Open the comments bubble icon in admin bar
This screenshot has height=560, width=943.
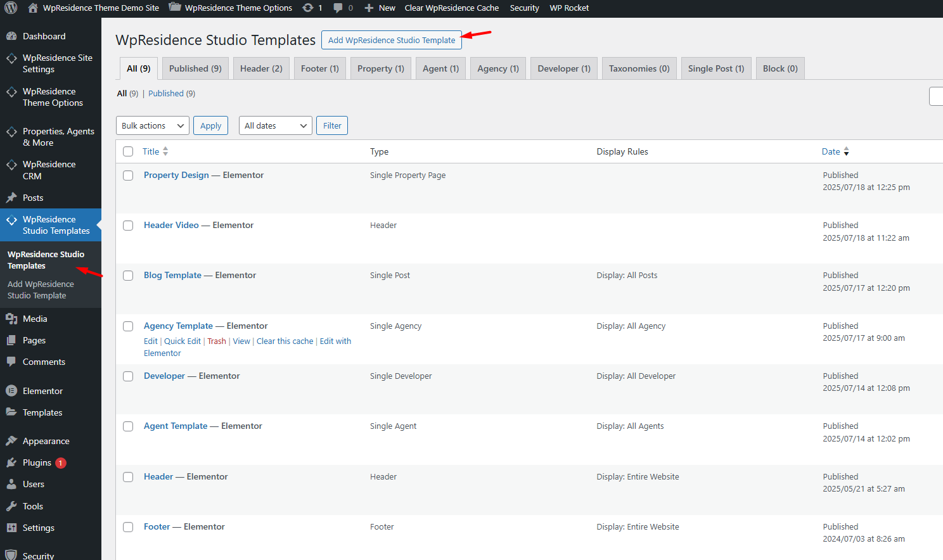[338, 8]
